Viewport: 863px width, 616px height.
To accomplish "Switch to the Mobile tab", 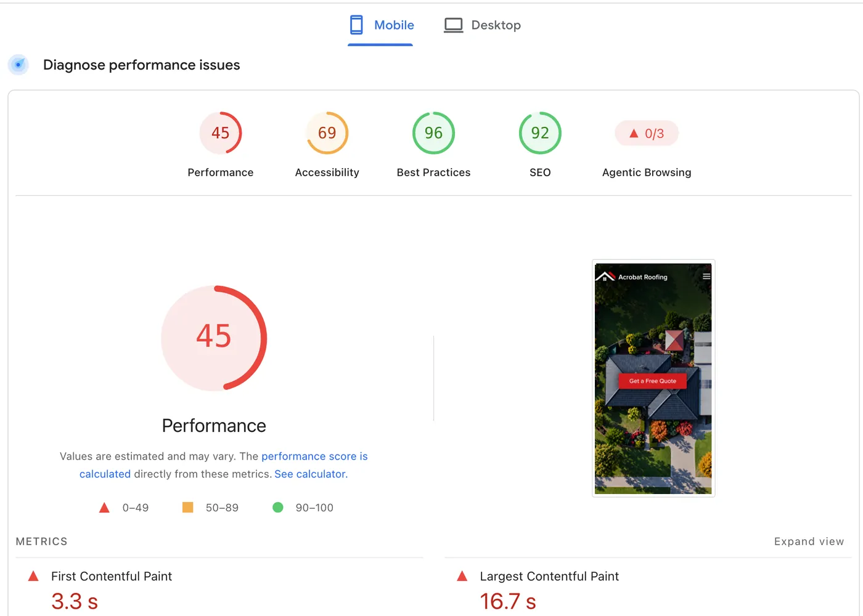I will tap(382, 25).
